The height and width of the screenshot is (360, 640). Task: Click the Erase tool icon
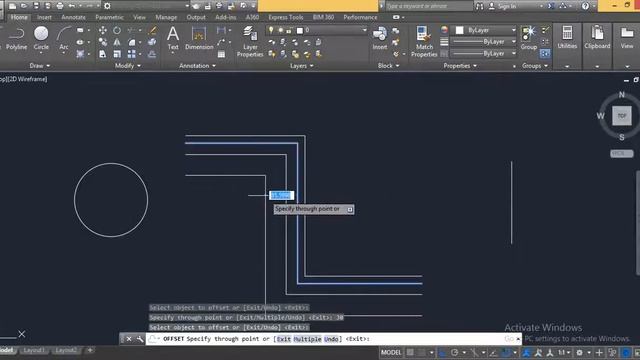pyautogui.click(x=152, y=31)
